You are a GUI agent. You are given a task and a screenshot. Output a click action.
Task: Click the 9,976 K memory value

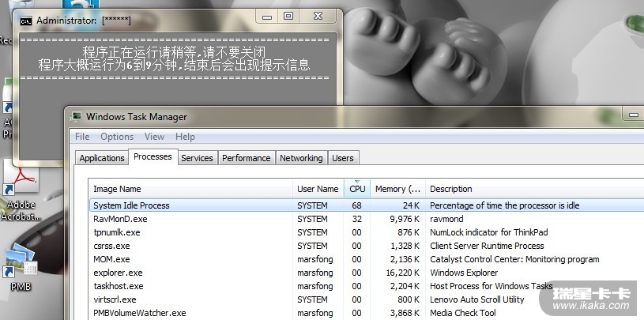point(405,219)
